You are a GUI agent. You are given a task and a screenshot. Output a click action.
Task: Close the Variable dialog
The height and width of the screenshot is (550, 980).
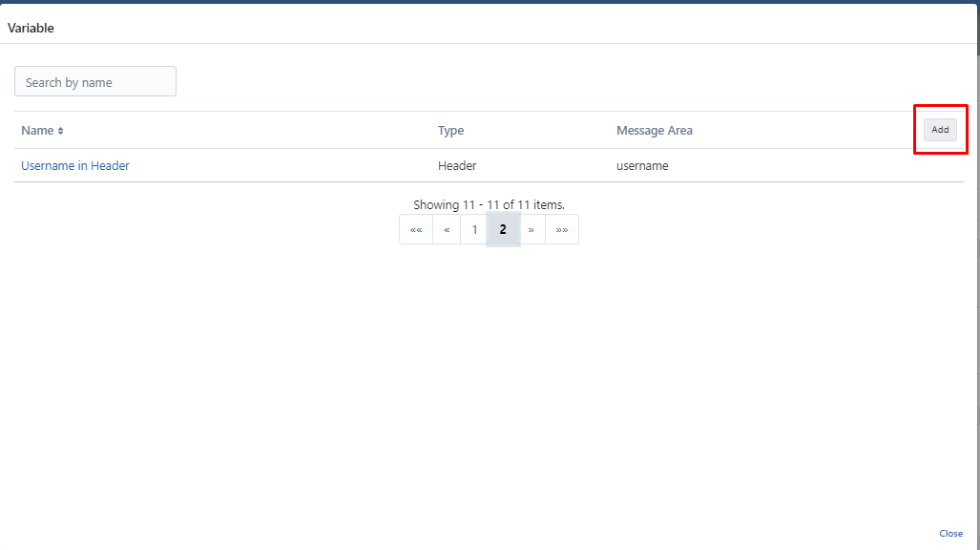point(950,534)
